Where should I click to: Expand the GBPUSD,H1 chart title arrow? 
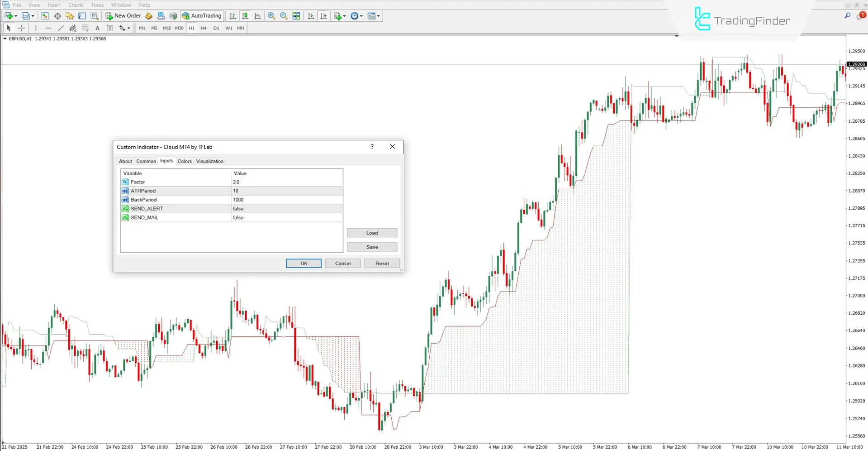pyautogui.click(x=5, y=39)
